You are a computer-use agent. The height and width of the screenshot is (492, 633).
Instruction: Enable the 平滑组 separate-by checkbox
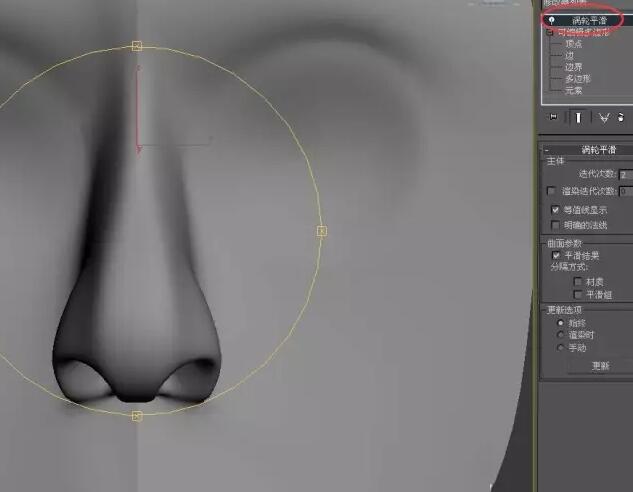[x=578, y=295]
